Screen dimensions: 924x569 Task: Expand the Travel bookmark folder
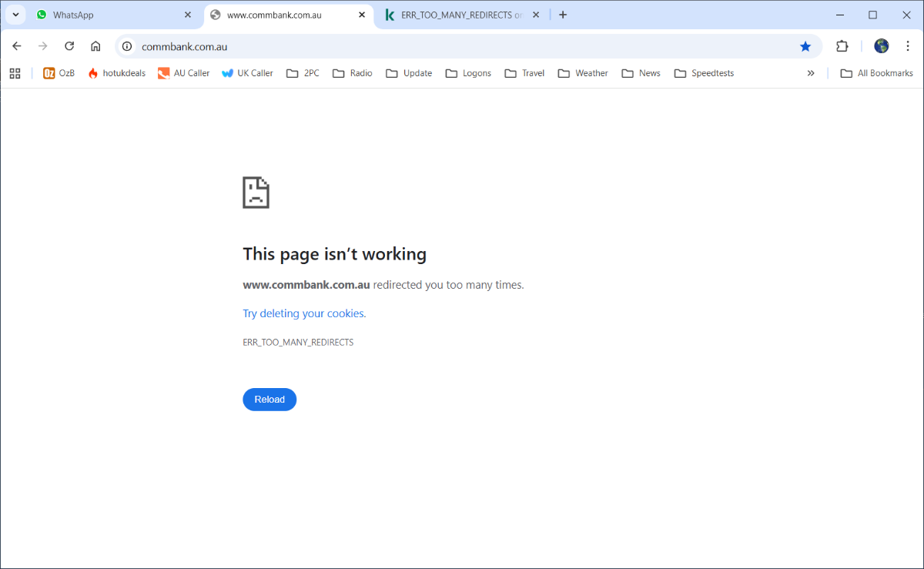pos(524,73)
